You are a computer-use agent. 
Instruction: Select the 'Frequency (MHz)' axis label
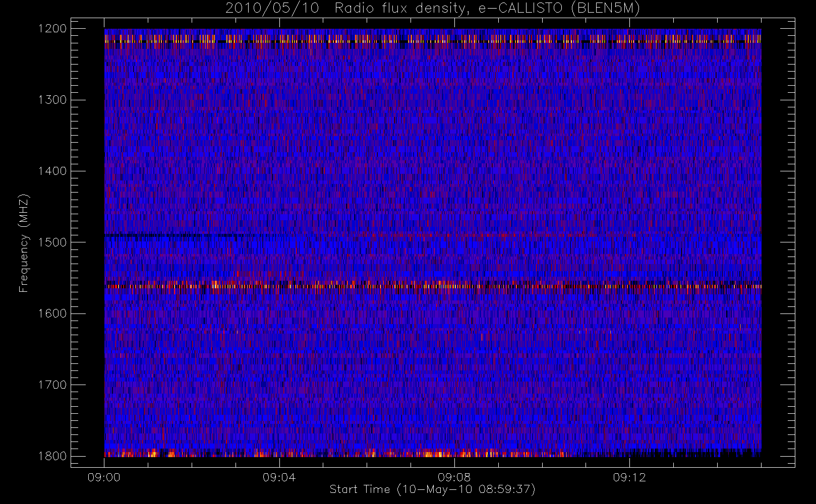[x=23, y=243]
